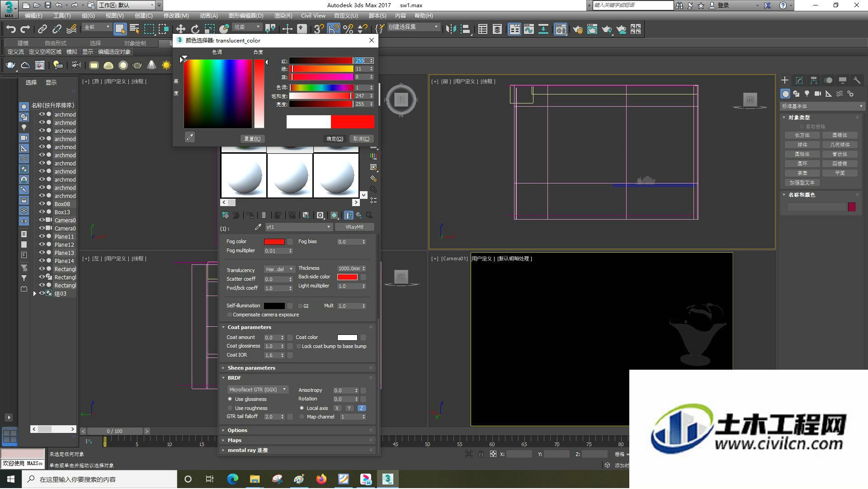This screenshot has height=489, width=868.
Task: Open the Modify command panel tab
Action: (799, 80)
